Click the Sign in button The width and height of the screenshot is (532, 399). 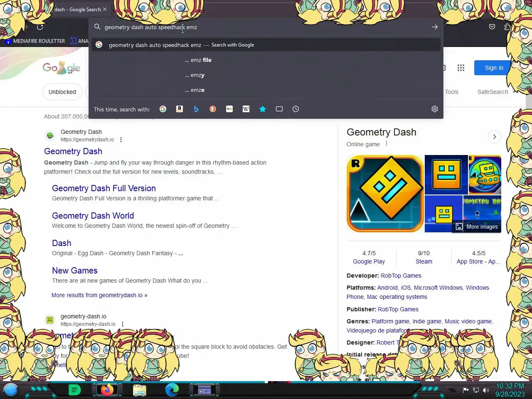(494, 68)
